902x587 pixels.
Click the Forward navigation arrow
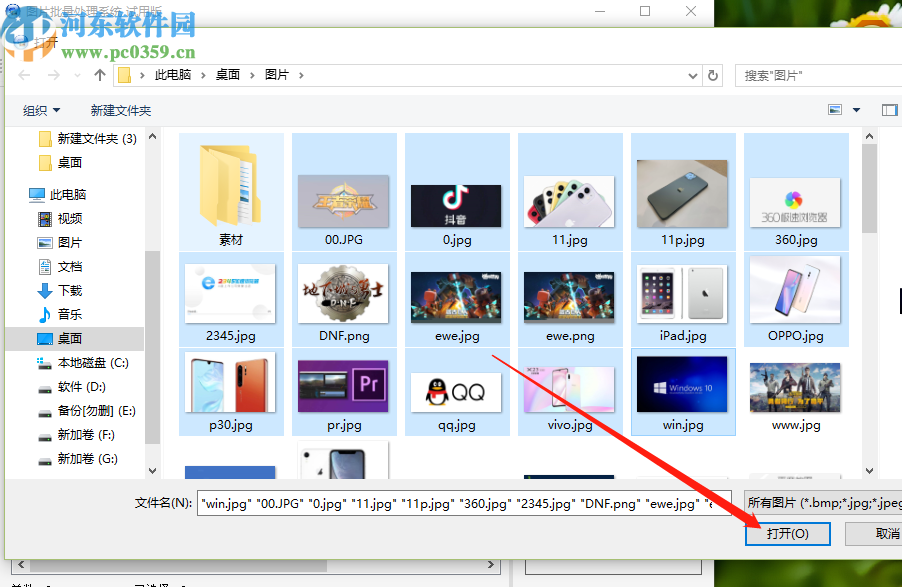[53, 75]
